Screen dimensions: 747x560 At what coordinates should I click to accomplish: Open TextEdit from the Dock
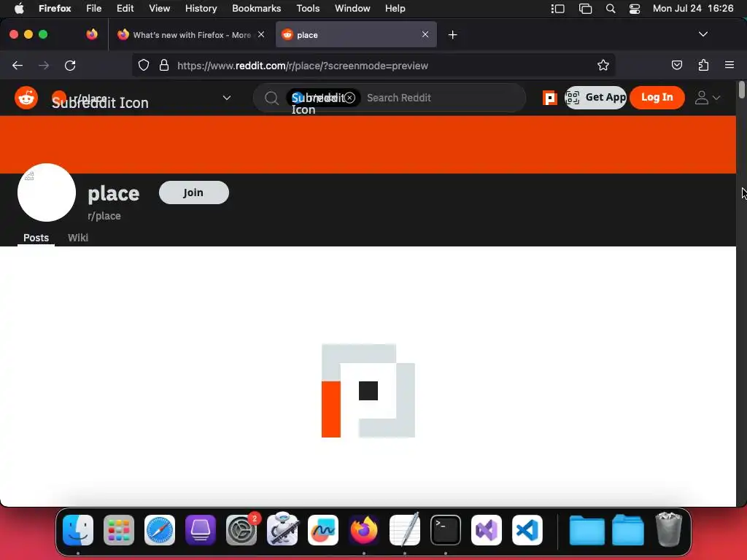[x=405, y=529]
